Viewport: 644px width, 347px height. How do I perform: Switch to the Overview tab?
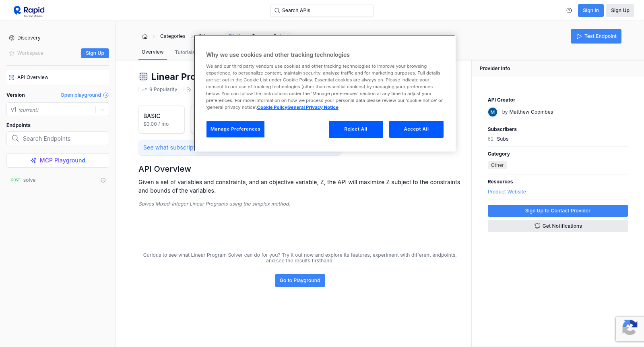pyautogui.click(x=153, y=52)
